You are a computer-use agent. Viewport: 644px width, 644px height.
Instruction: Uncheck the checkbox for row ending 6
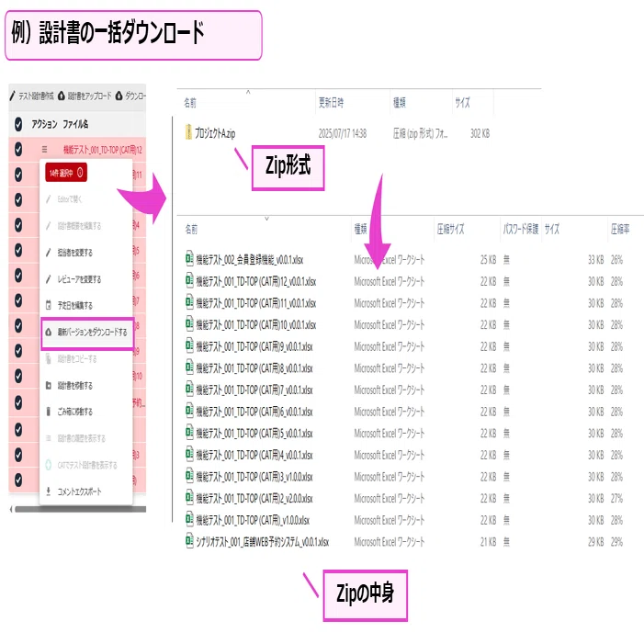click(18, 275)
